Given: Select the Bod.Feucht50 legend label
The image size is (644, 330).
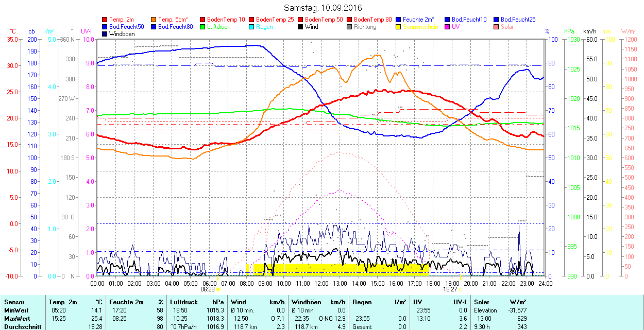Looking at the screenshot, I should click(x=127, y=27).
